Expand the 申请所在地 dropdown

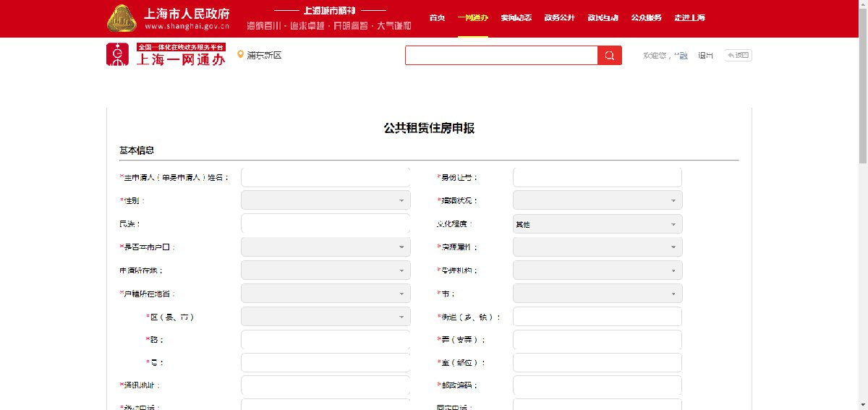[325, 270]
